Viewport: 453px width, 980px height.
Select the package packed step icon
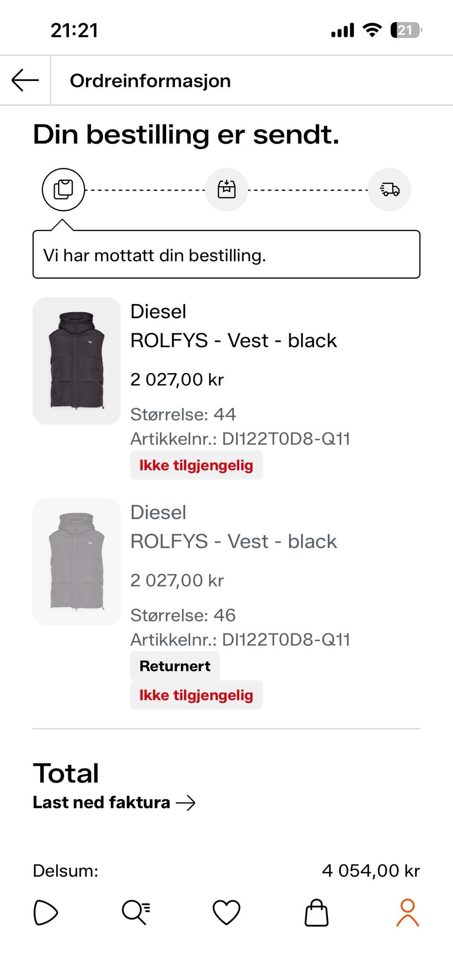226,190
